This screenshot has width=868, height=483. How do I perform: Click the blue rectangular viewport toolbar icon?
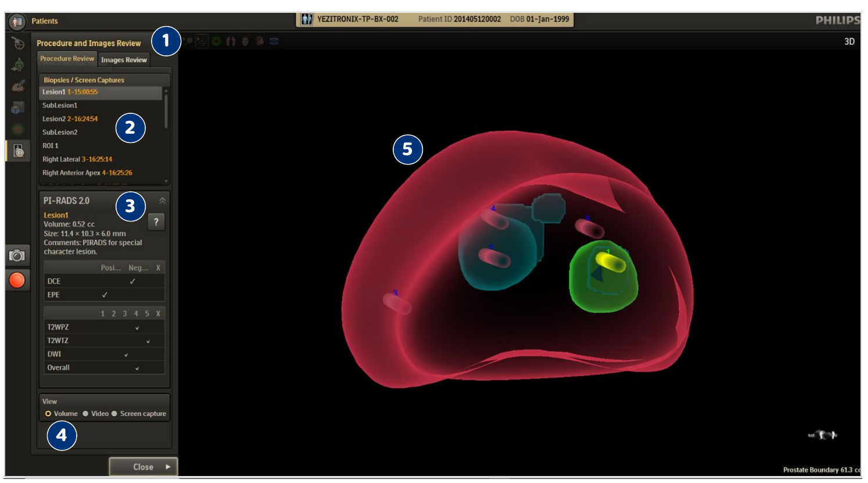(x=274, y=41)
